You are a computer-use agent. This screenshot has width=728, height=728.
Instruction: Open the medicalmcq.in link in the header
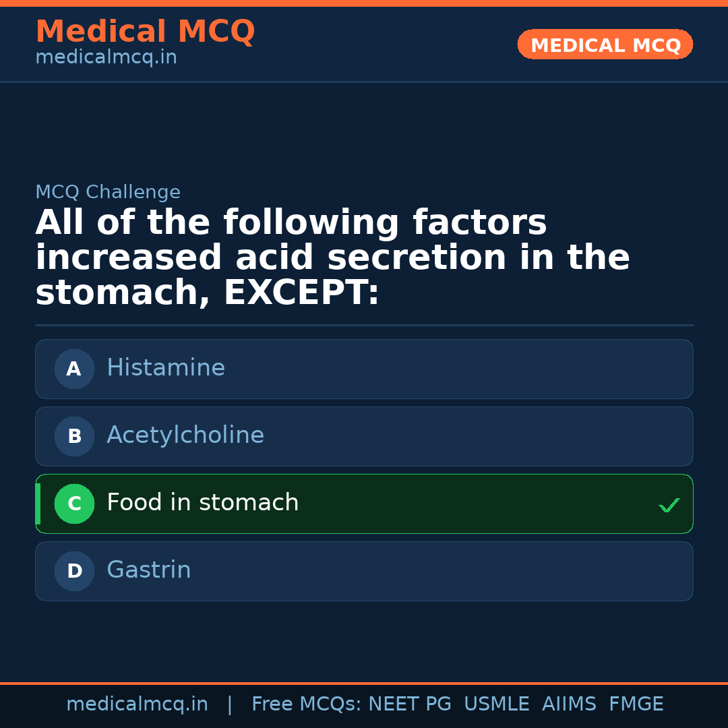tap(106, 58)
